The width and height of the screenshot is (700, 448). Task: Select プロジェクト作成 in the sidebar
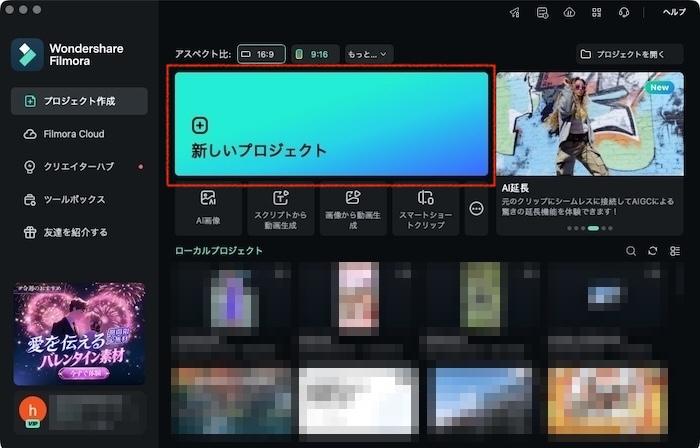coord(79,101)
